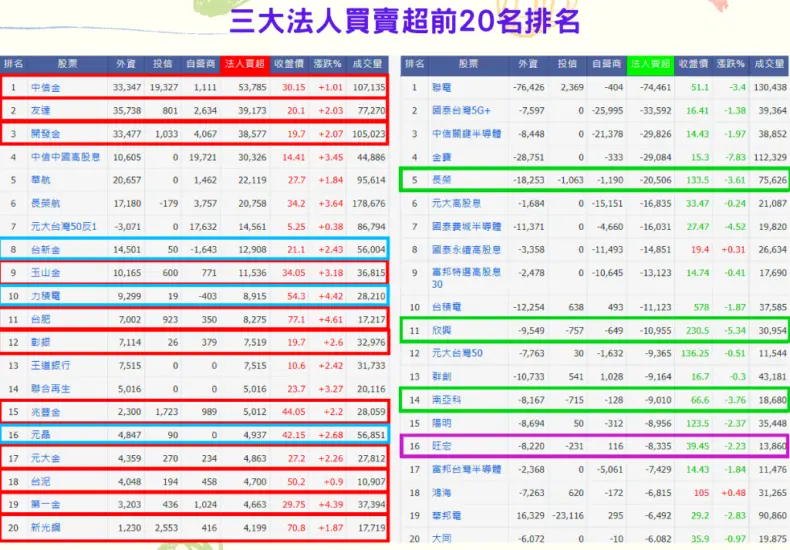Open the 元大高股息 stock link
The height and width of the screenshot is (550, 790).
tap(456, 203)
